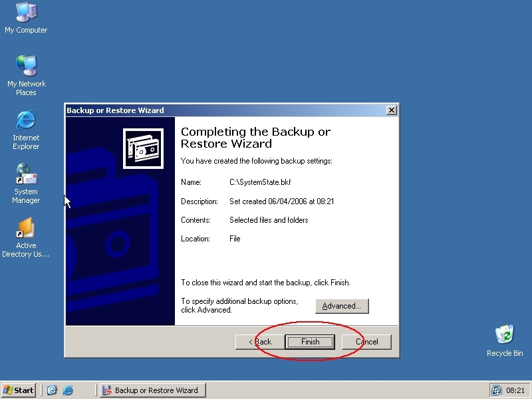Select the Active Directory Users shortcut icon
This screenshot has width=532, height=399.
(x=26, y=237)
